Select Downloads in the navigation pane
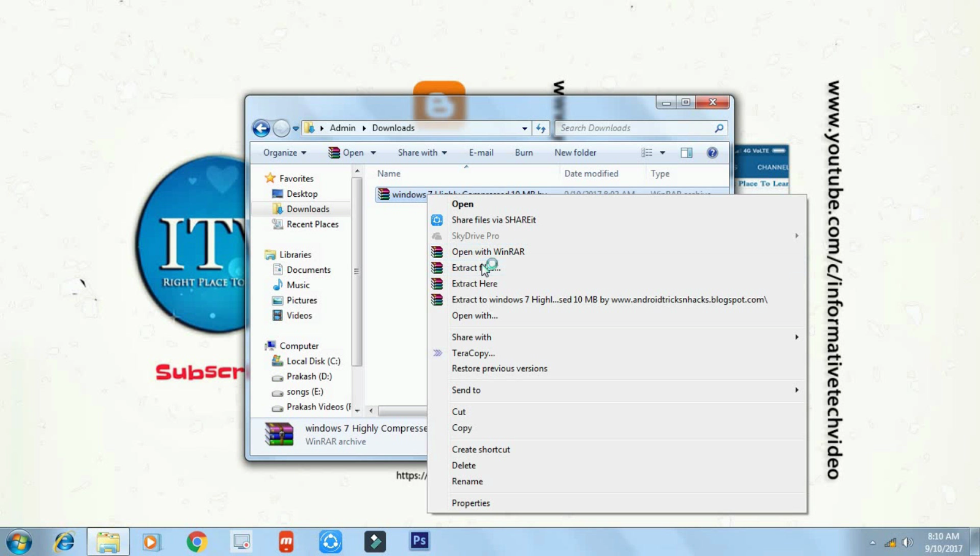 coord(301,209)
